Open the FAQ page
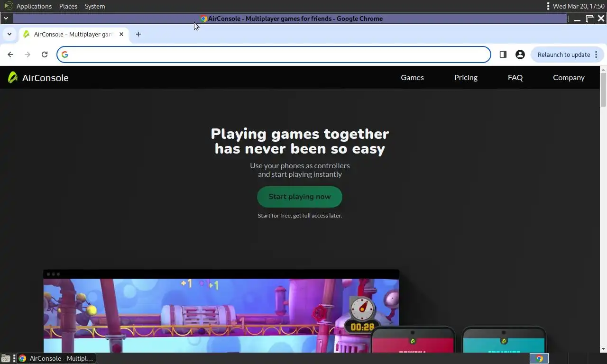This screenshot has height=364, width=607. point(515,77)
